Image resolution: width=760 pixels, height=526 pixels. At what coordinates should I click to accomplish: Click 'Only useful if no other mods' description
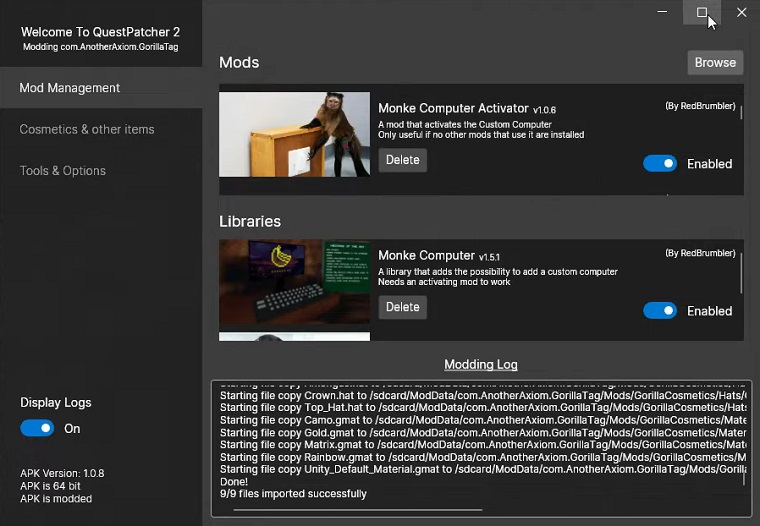(x=481, y=135)
